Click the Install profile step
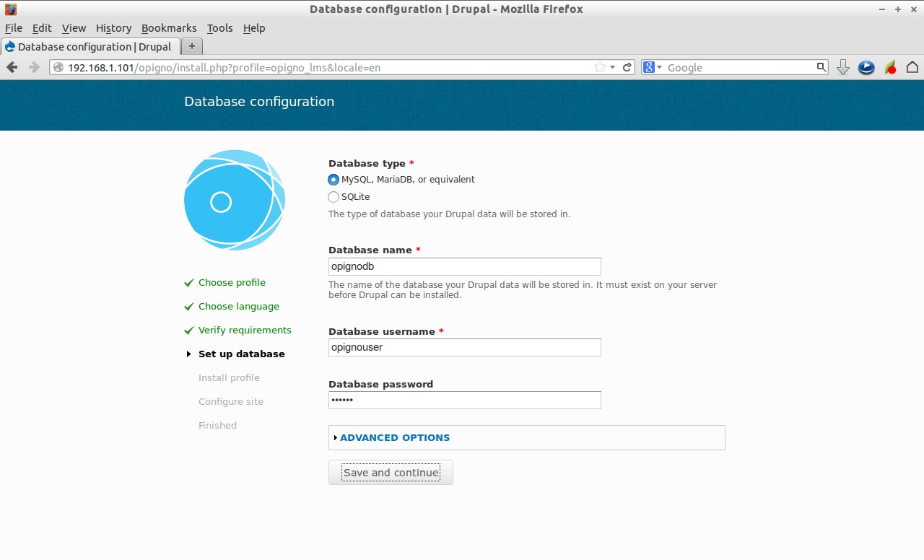 coord(229,377)
